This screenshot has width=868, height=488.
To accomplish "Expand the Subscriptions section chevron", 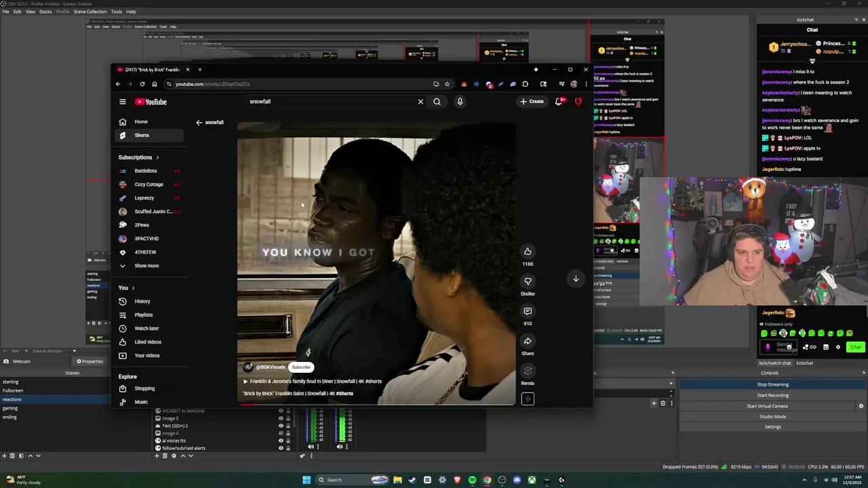I will pos(157,157).
